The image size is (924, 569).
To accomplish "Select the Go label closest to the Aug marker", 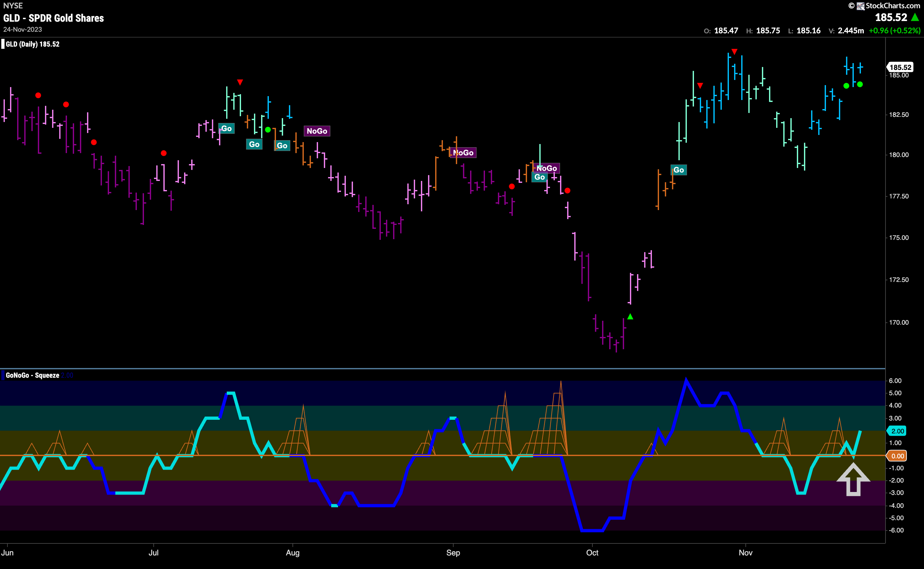I will (x=282, y=145).
